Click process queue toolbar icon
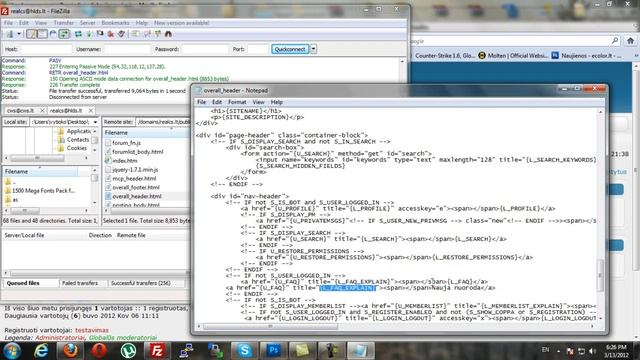The height and width of the screenshot is (360, 640). coord(89,34)
